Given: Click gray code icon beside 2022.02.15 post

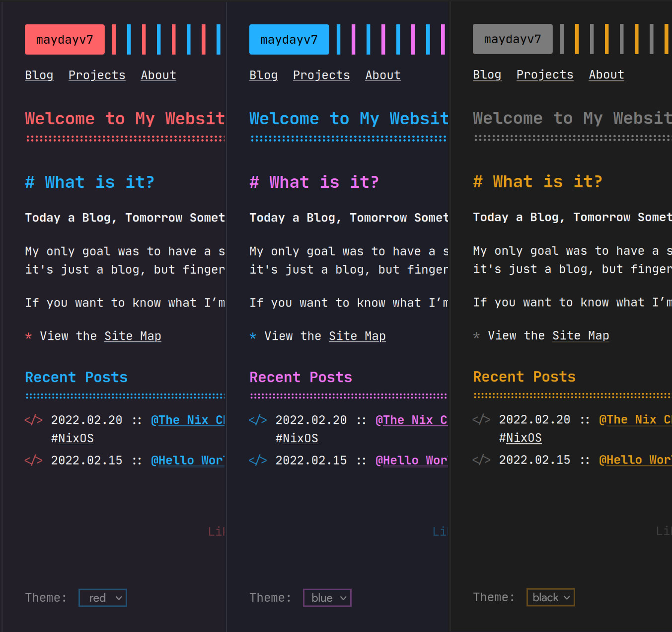Looking at the screenshot, I should [x=482, y=460].
